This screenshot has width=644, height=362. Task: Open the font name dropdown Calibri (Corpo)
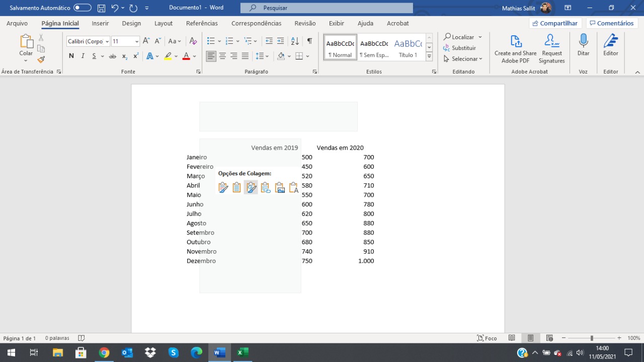coord(107,41)
